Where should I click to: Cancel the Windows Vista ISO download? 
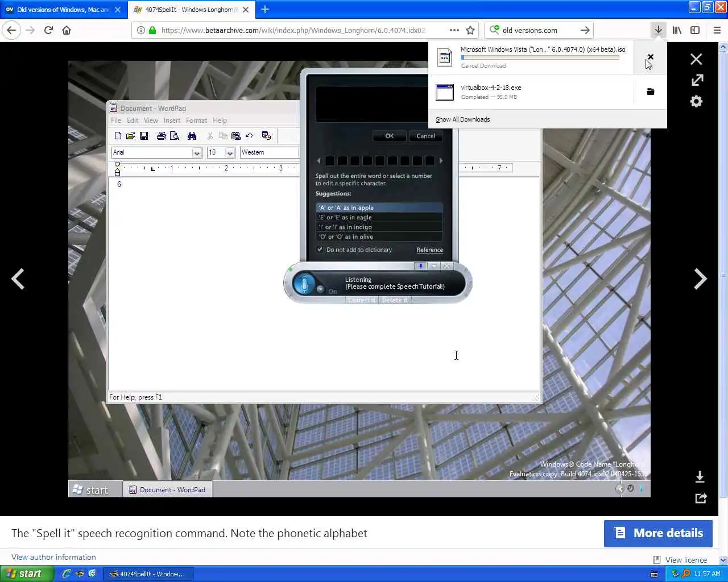point(651,57)
